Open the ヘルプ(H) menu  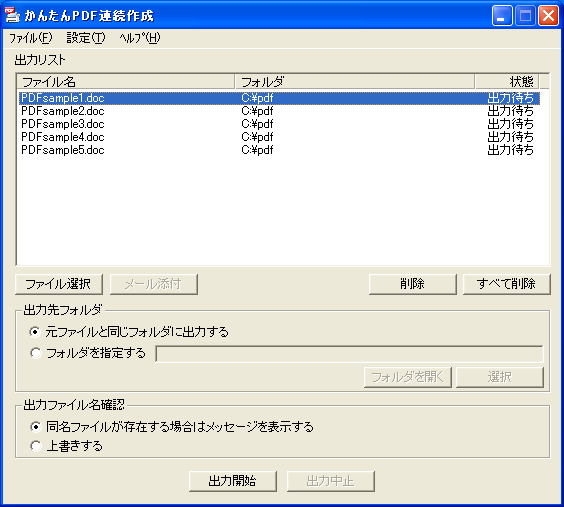tap(140, 38)
